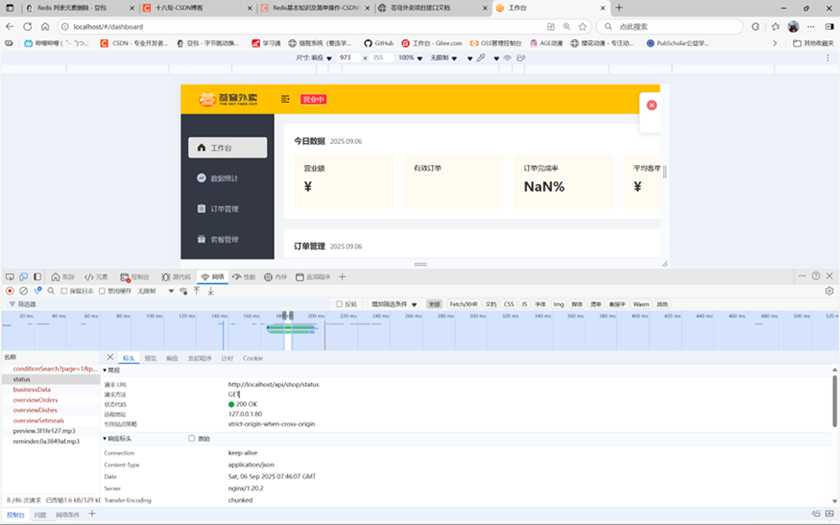Open the device dimensions responsive dropdown
Image resolution: width=840 pixels, height=525 pixels.
pyautogui.click(x=314, y=58)
